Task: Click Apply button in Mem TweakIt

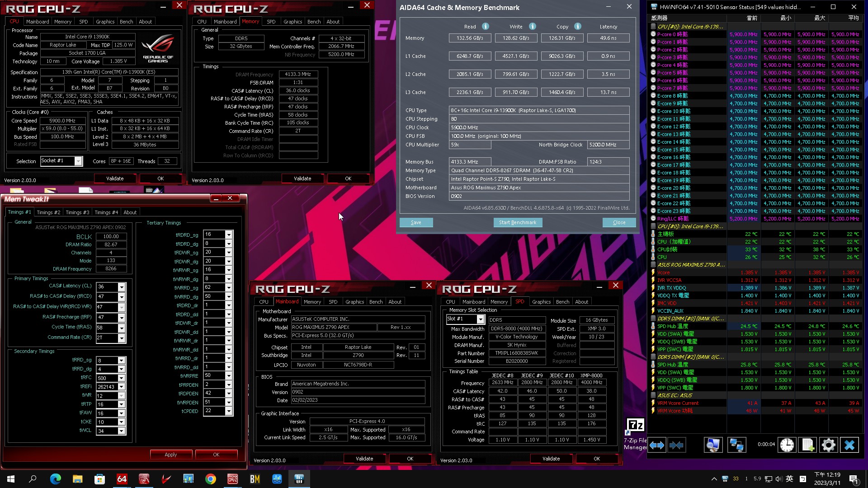Action: (171, 455)
